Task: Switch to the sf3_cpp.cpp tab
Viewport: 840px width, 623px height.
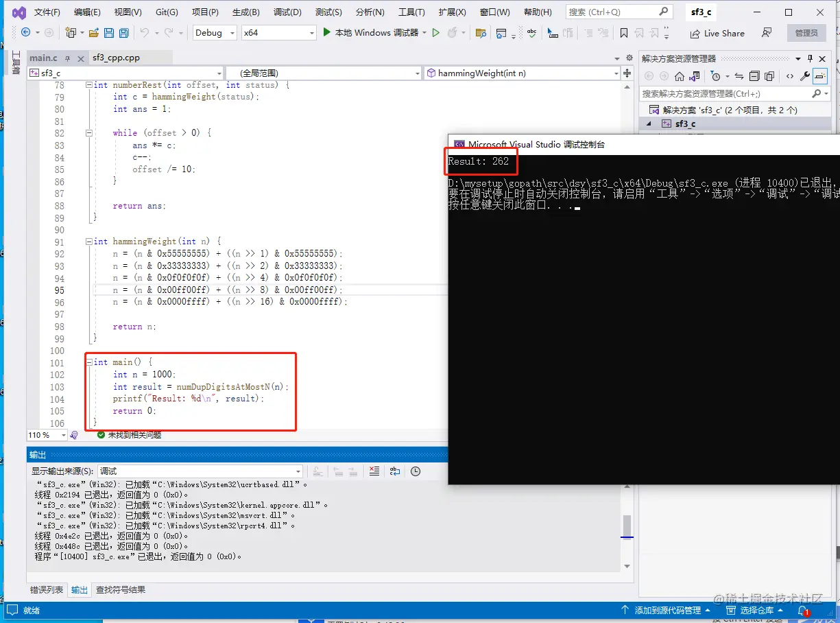Action: pyautogui.click(x=117, y=58)
